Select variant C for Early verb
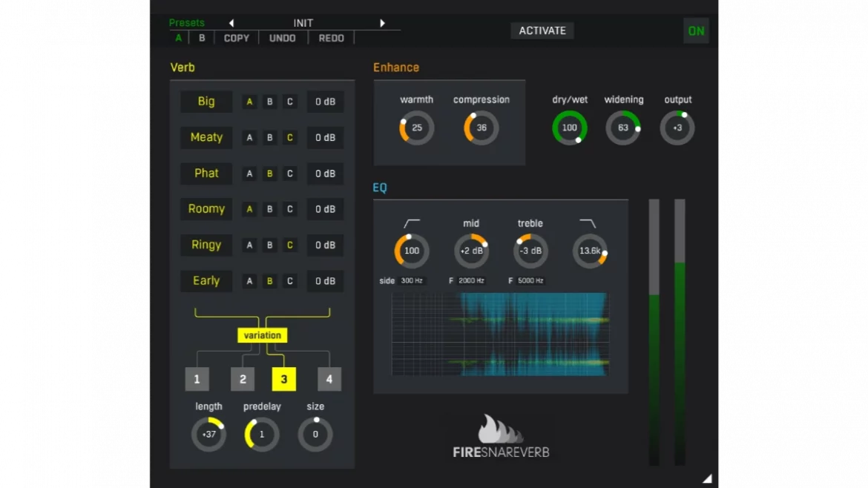This screenshot has width=868, height=488. coord(289,281)
